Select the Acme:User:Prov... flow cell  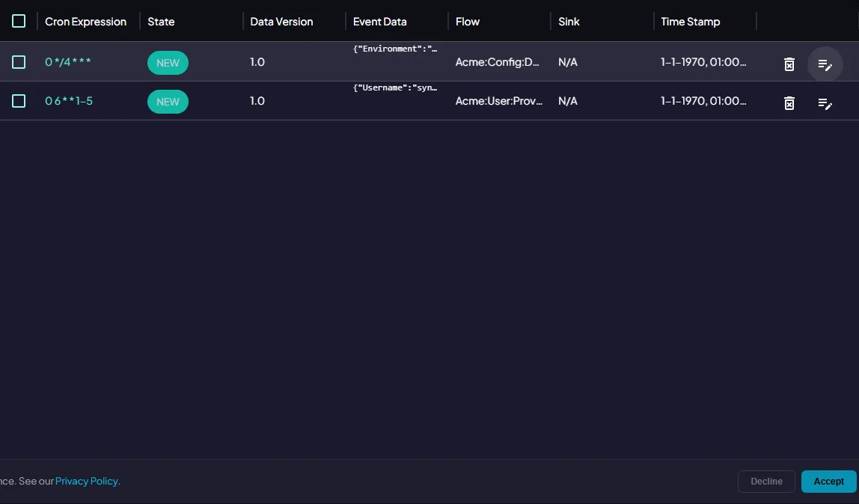coord(499,101)
